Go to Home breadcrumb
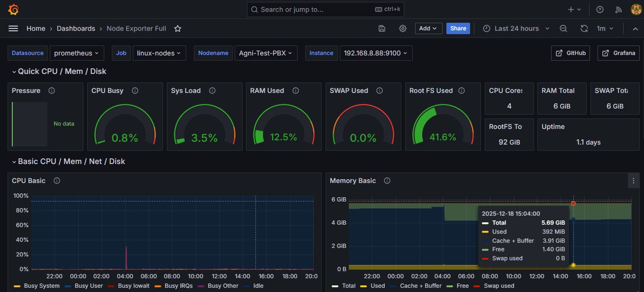This screenshot has width=644, height=292. (x=36, y=28)
